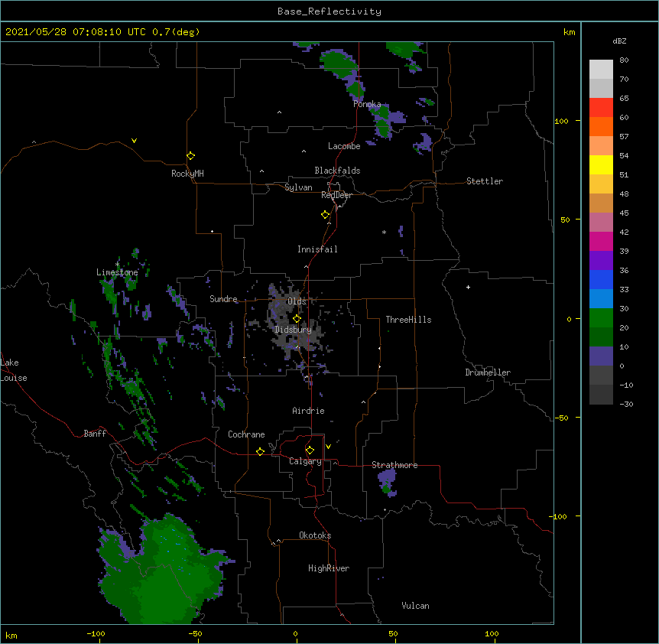Viewport: 659px width, 644px height.
Task: Select the yellow diamond marker above Calgary label
Action: [x=310, y=450]
